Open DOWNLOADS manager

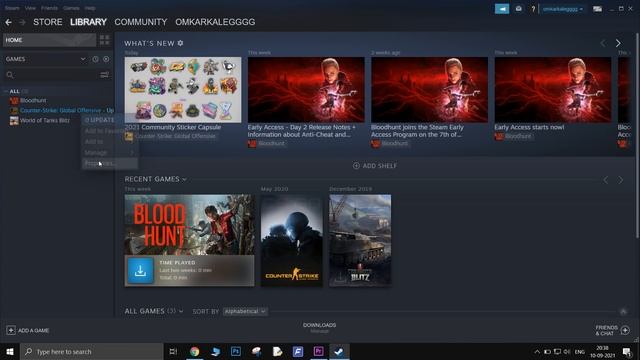pos(320,328)
